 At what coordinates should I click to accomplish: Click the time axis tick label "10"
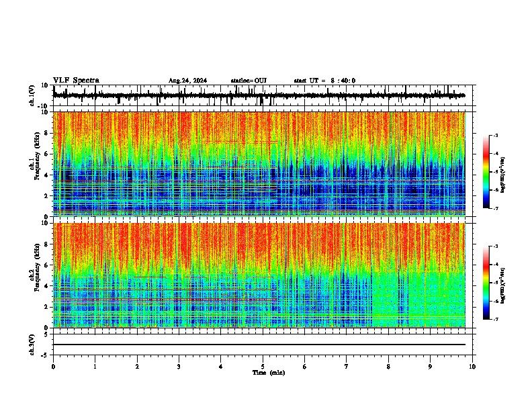(472, 367)
